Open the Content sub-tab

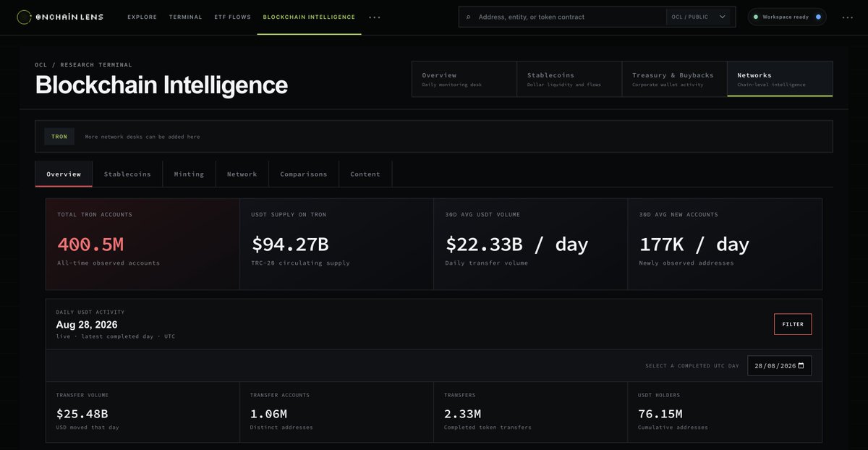(x=365, y=174)
